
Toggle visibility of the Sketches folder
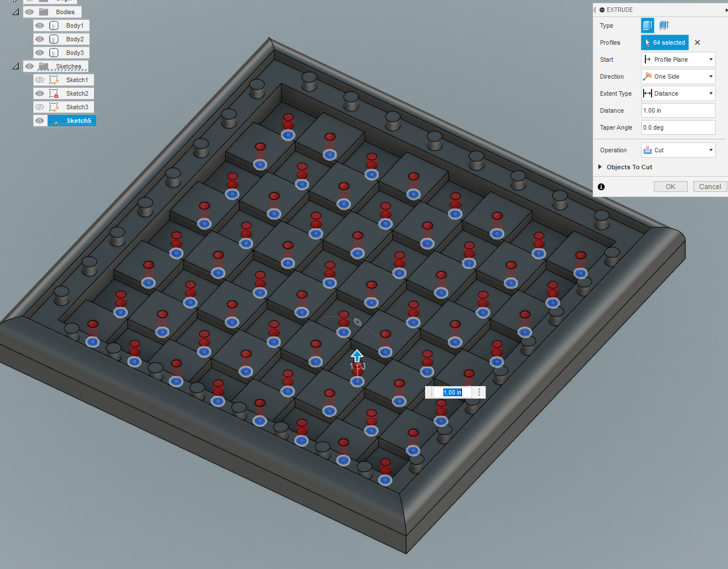tap(29, 66)
